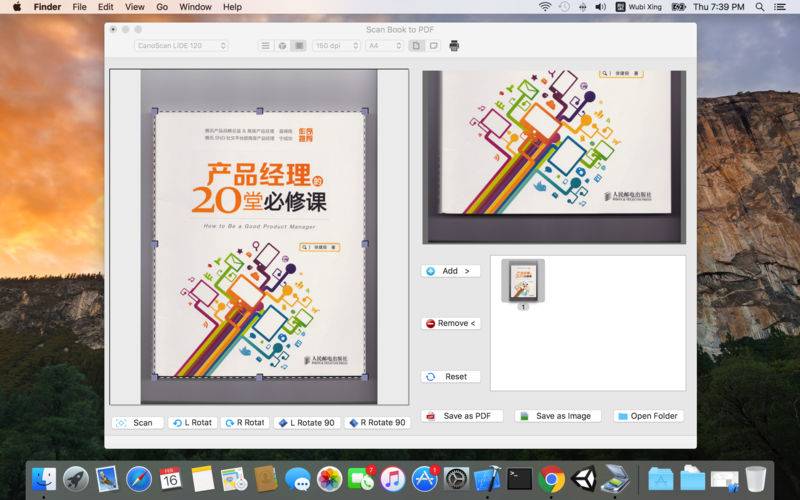Screen dimensions: 800x500
Task: Open Spotlight search magnifier icon
Action: (760, 7)
